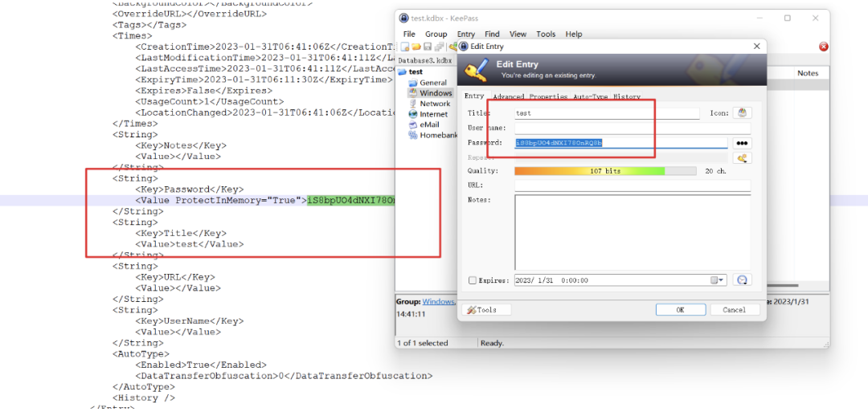Click the highlighted password value in XML

tap(351, 200)
